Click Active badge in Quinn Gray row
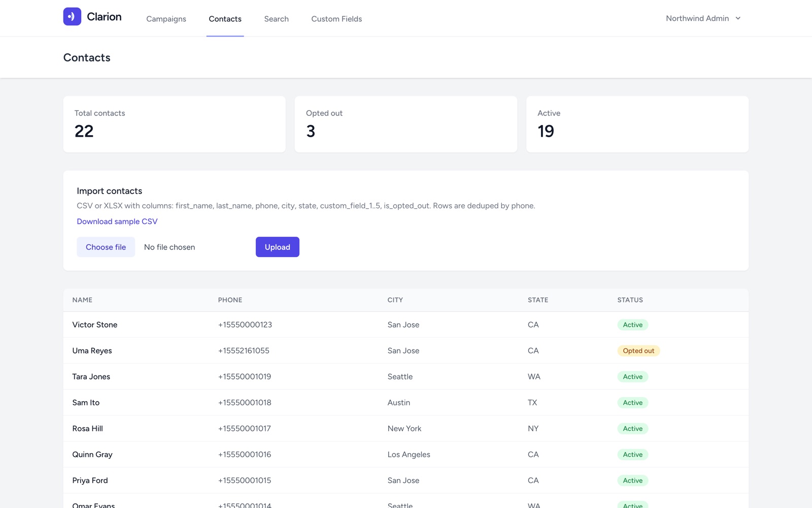Image resolution: width=812 pixels, height=508 pixels. [x=633, y=454]
